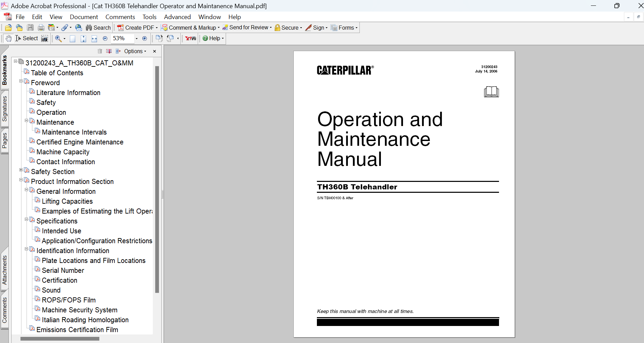Click the Create PDF from web page icon

(19, 28)
